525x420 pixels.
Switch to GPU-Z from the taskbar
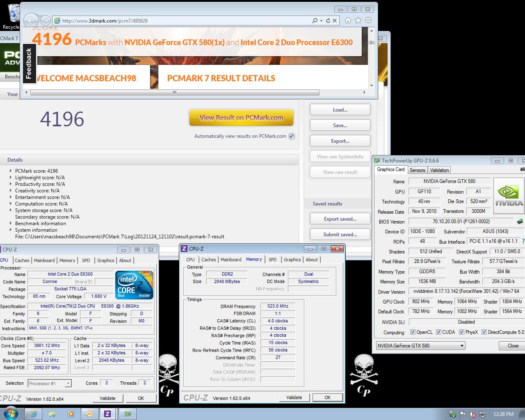[x=127, y=414]
